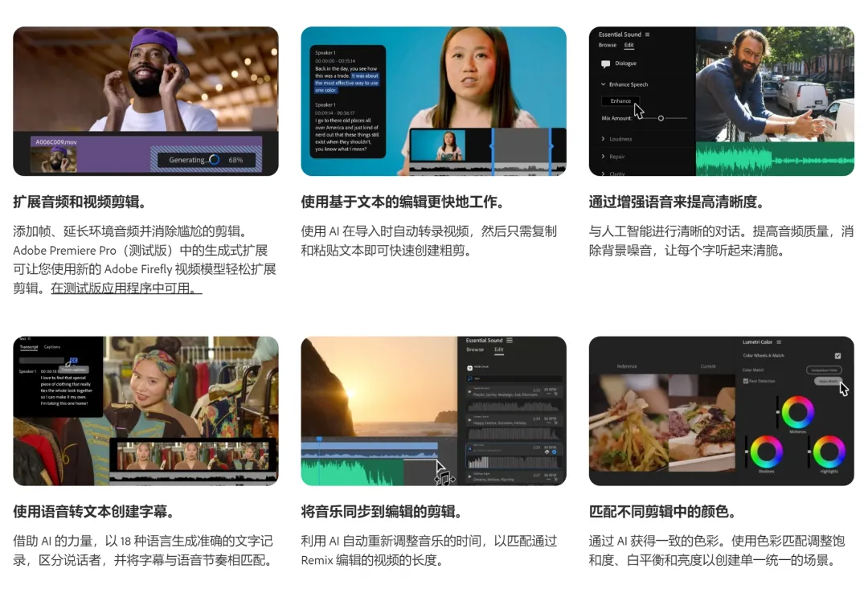Click the Dialogue speech bubble icon

[606, 63]
